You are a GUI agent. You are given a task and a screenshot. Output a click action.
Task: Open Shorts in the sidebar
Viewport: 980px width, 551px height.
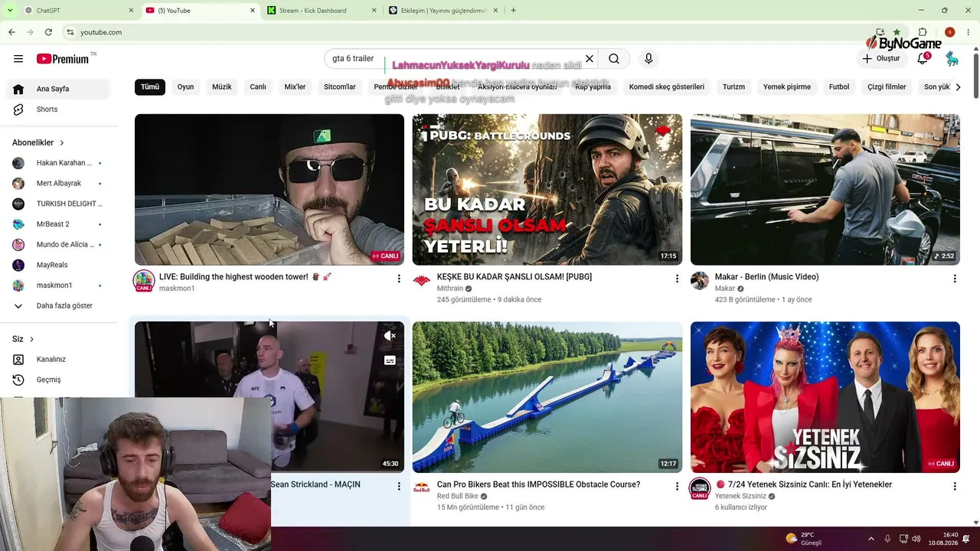click(x=58, y=109)
